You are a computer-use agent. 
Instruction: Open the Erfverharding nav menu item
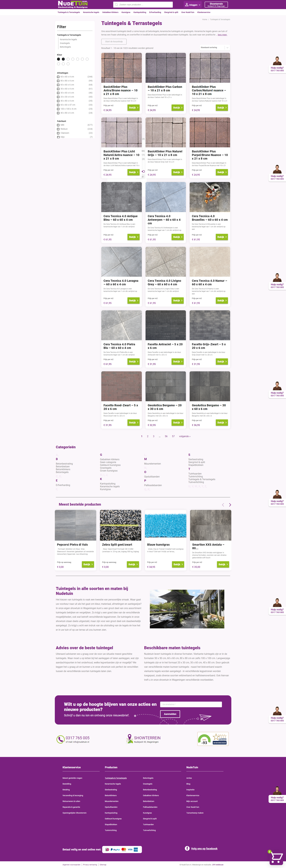(155, 12)
